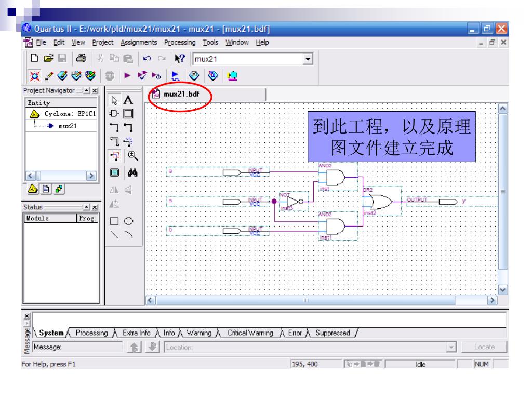Switch to the Critical Warning tab
This screenshot has height=399, width=532.
(x=250, y=333)
